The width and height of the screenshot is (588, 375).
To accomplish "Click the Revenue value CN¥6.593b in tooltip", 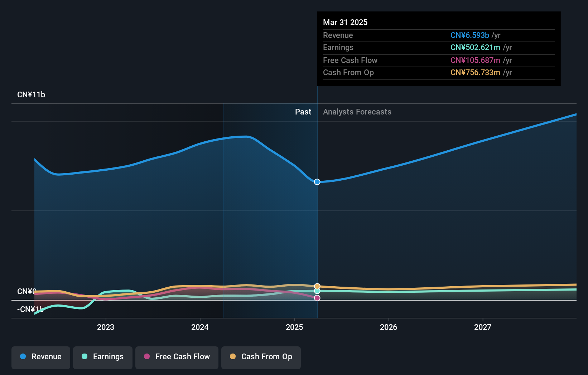I will (x=470, y=35).
